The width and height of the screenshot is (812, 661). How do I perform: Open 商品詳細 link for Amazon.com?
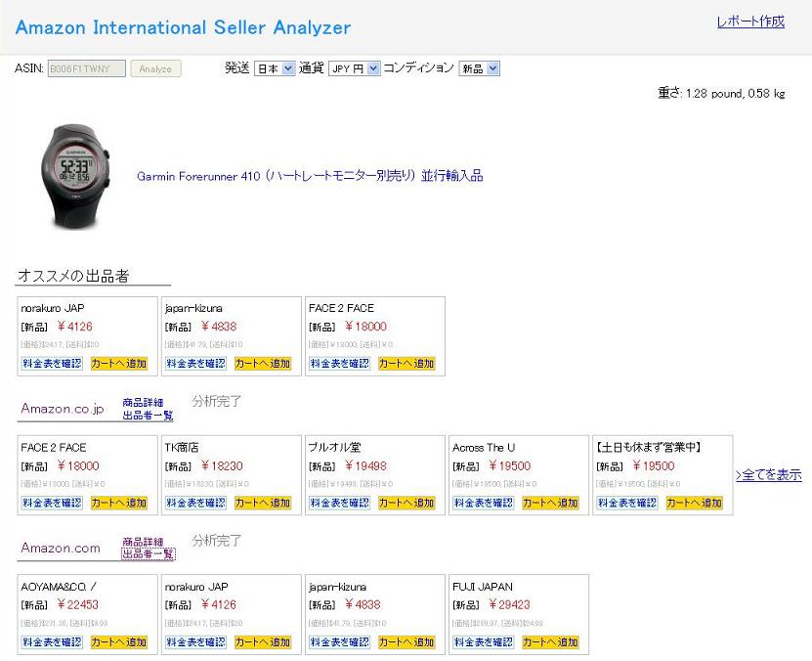pos(143,542)
